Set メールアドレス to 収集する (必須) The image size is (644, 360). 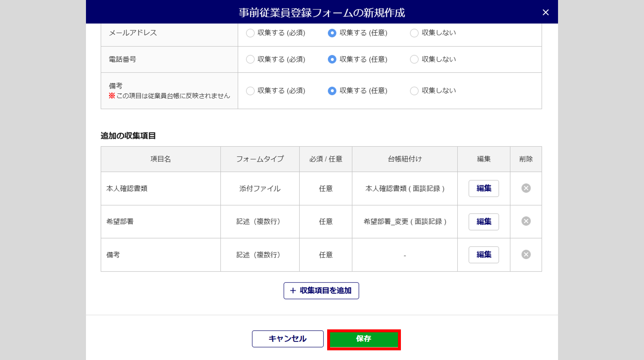pyautogui.click(x=250, y=33)
